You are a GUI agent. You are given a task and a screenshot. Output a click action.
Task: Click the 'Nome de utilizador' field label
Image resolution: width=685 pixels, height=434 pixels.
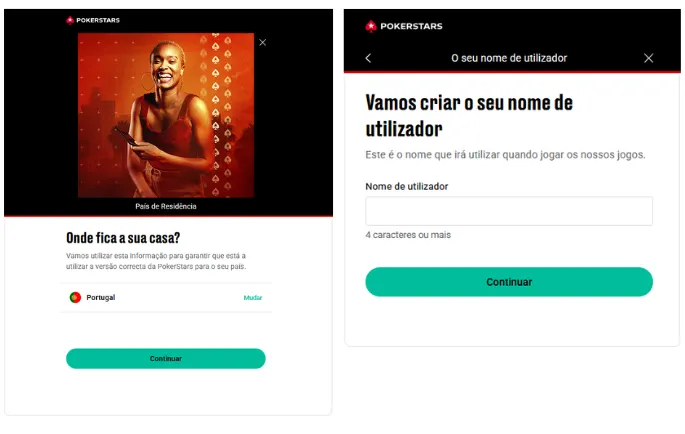(x=407, y=187)
